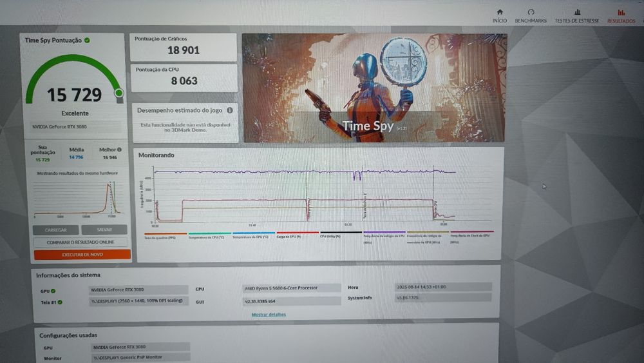644x363 pixels.
Task: Toggle the black CPU Utility (%) legend line
Action: (x=341, y=232)
